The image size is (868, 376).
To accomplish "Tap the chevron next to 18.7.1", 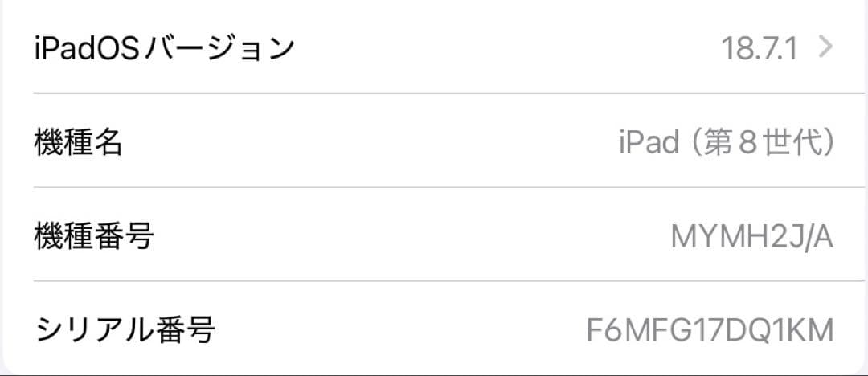I will click(824, 48).
